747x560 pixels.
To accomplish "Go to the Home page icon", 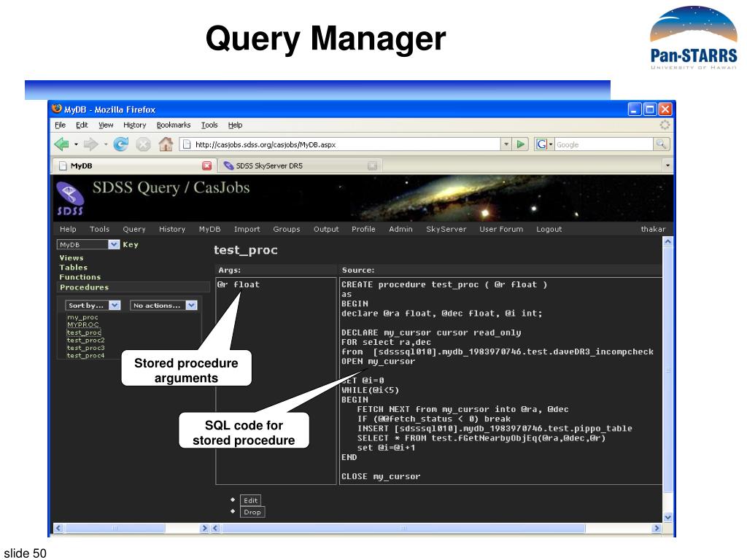I will tap(166, 144).
